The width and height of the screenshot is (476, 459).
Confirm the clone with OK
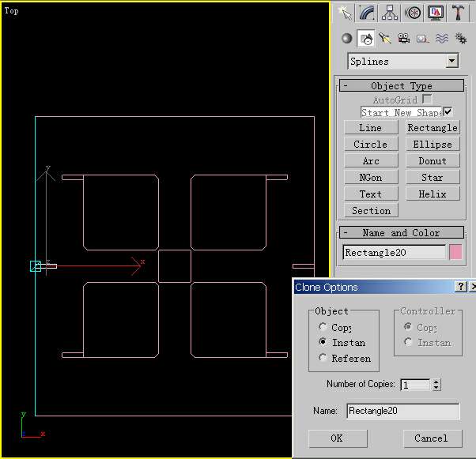(x=338, y=438)
